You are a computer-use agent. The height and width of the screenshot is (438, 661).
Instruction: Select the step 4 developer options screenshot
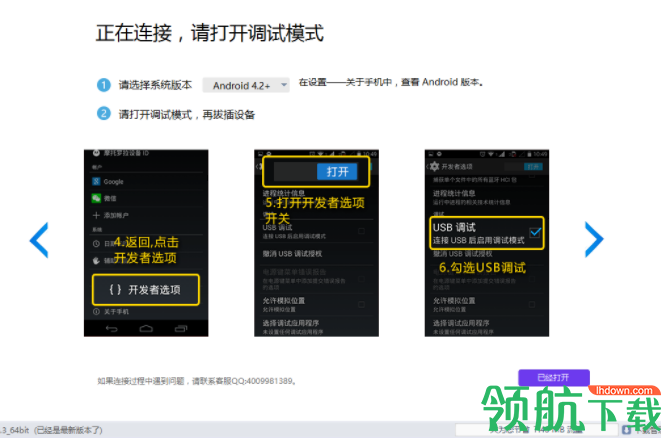[x=146, y=243]
